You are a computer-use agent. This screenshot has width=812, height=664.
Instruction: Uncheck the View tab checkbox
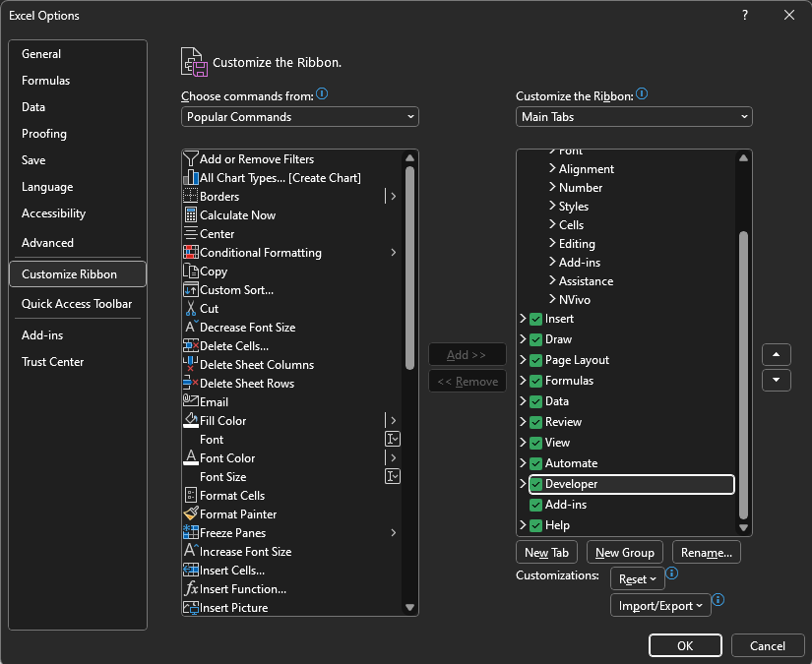click(536, 443)
